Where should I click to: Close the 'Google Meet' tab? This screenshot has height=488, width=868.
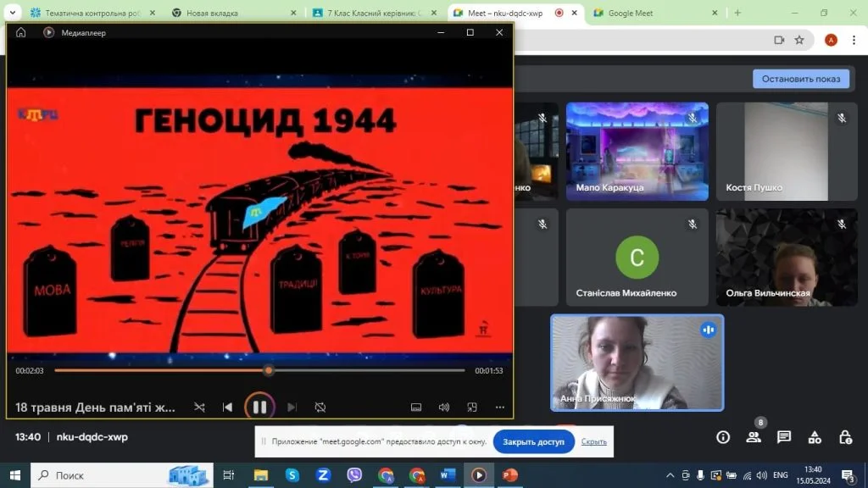point(715,13)
